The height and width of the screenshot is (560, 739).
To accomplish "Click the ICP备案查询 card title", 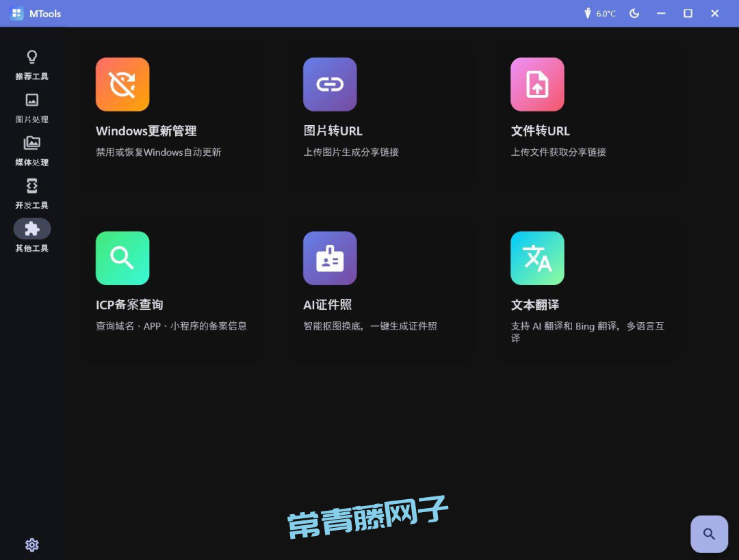I will [x=129, y=305].
